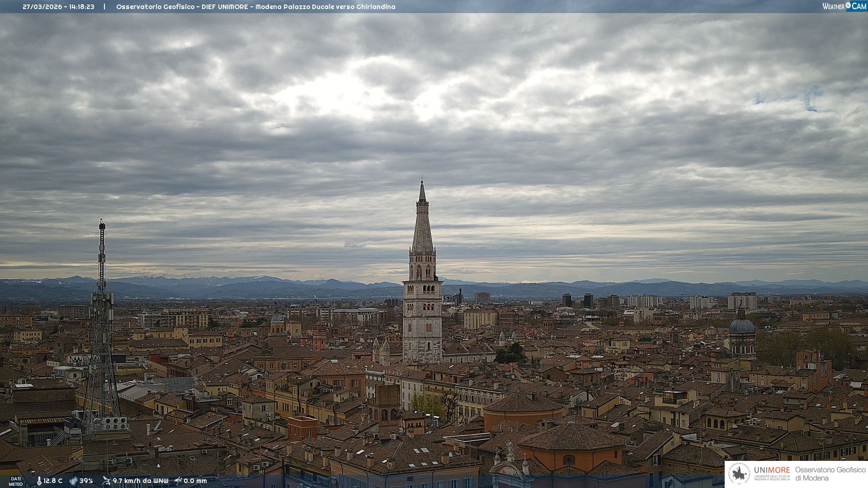Viewport: 868px width, 488px height.
Task: Click the DATI METEO label
Action: point(16,481)
